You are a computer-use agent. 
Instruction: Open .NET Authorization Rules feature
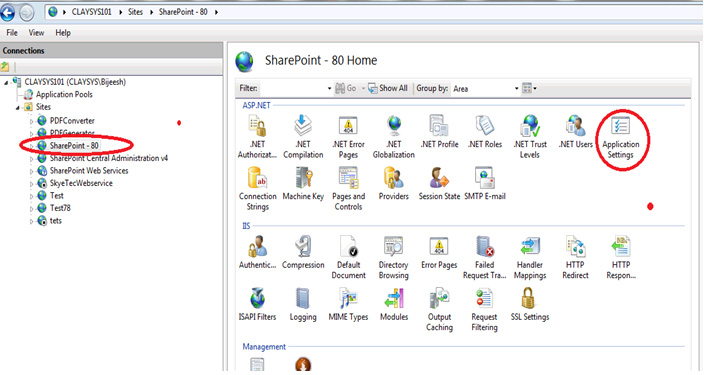pos(257,137)
